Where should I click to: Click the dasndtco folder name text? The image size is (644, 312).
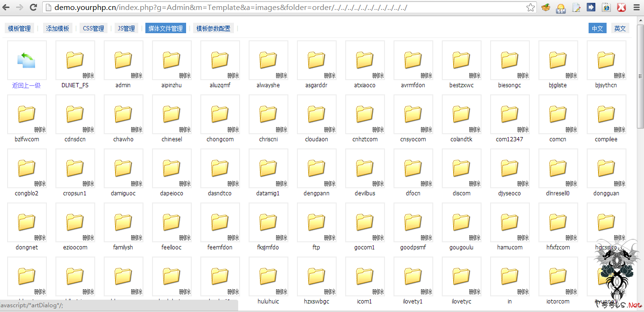click(x=220, y=193)
